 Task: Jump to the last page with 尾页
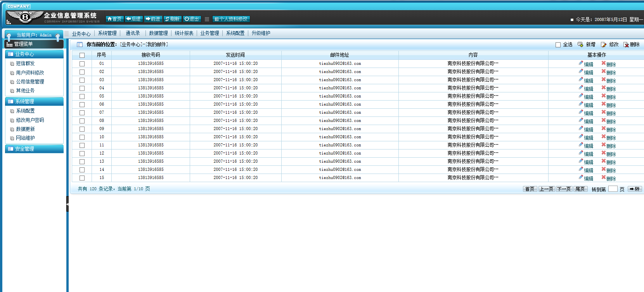pos(580,189)
